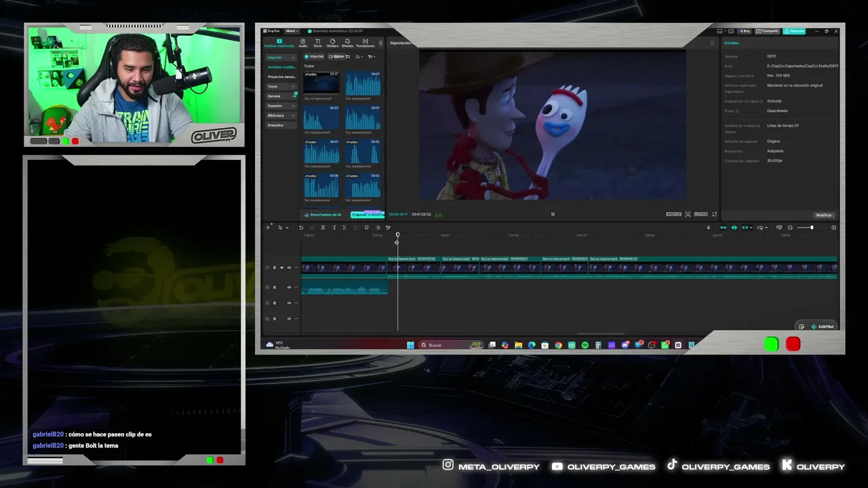
Task: Select the Archivos multimedia tab
Action: click(x=279, y=43)
